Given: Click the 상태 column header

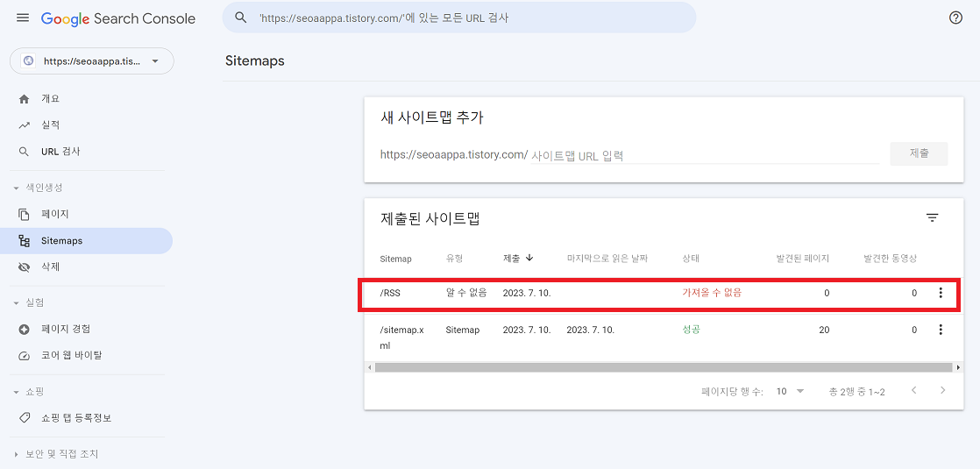Looking at the screenshot, I should click(x=691, y=259).
